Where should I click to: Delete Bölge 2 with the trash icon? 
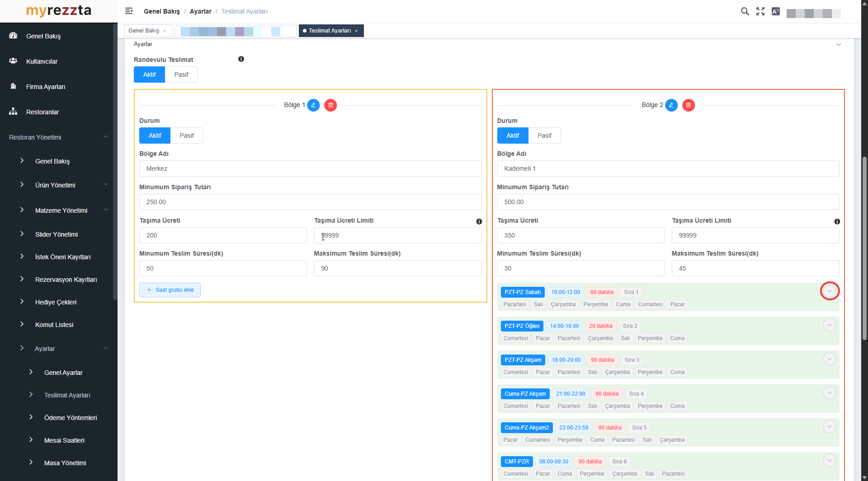689,105
